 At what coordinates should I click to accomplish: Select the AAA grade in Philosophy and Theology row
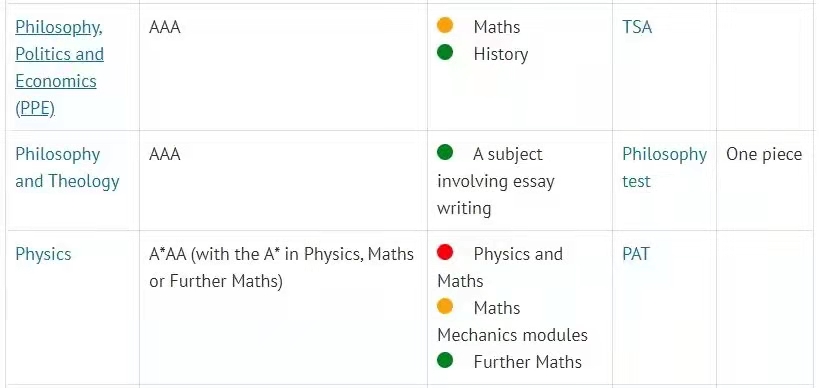165,155
